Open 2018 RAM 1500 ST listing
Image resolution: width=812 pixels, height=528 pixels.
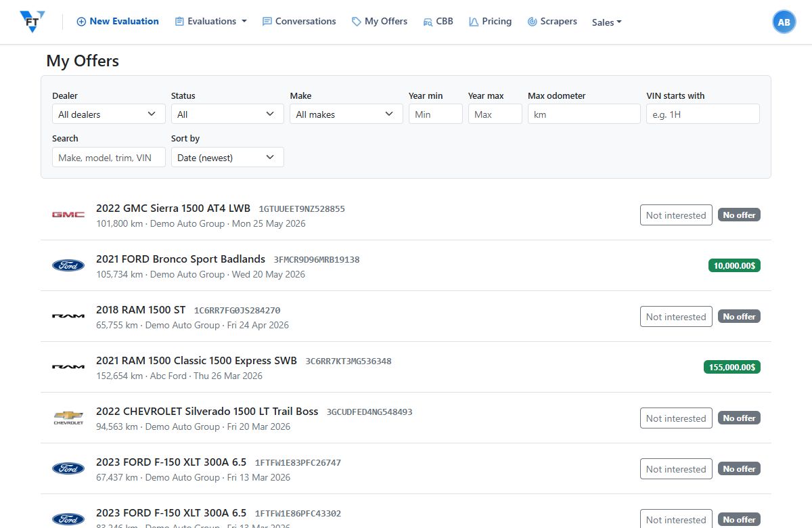(x=141, y=309)
